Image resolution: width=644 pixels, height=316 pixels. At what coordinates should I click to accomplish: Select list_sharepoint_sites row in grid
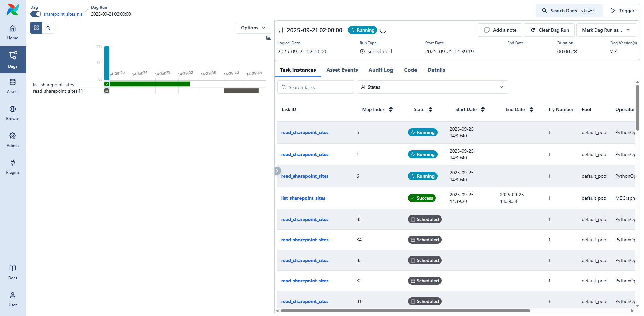(x=67, y=84)
